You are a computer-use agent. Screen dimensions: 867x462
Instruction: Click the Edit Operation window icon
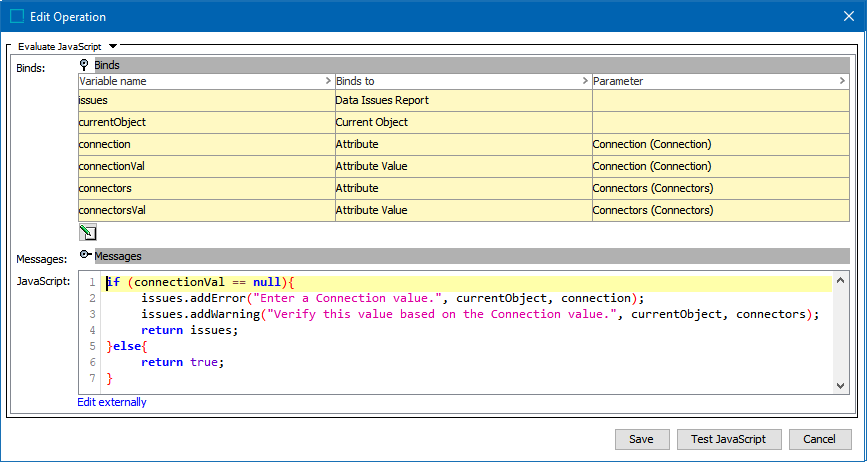[x=16, y=16]
